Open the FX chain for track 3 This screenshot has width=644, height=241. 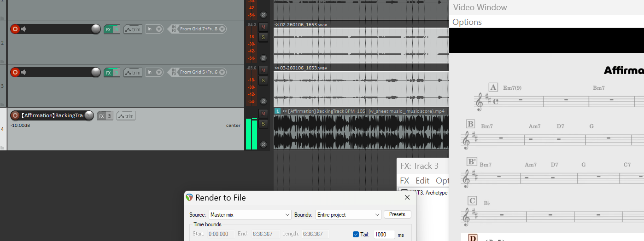pyautogui.click(x=108, y=72)
